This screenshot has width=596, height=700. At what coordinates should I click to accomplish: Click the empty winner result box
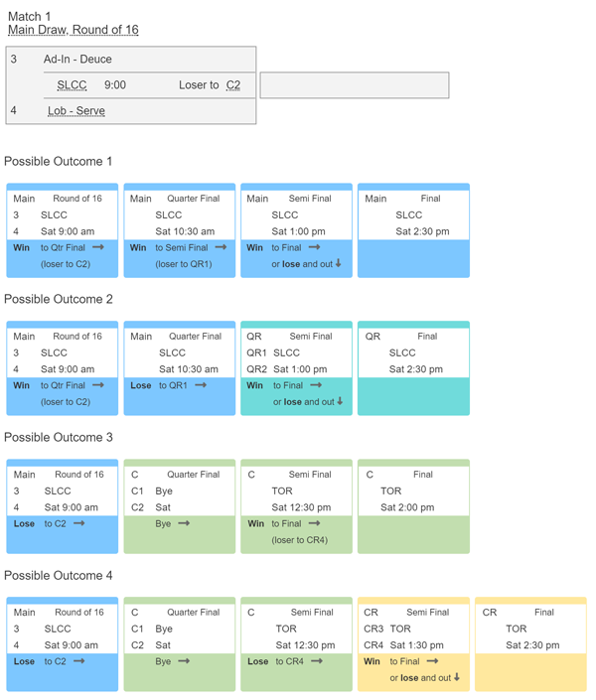click(x=355, y=85)
